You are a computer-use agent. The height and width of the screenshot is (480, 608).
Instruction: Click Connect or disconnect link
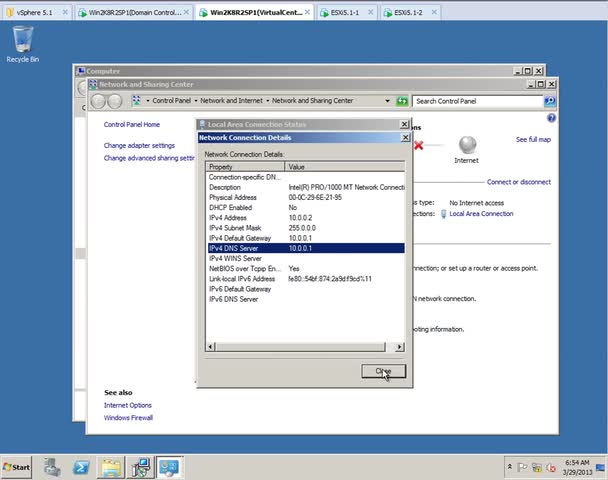click(519, 182)
